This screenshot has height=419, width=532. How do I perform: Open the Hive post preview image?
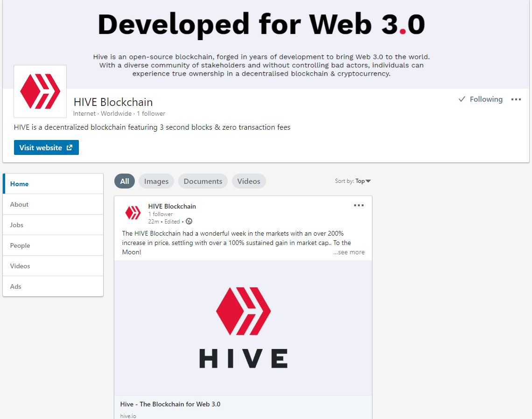pyautogui.click(x=243, y=328)
